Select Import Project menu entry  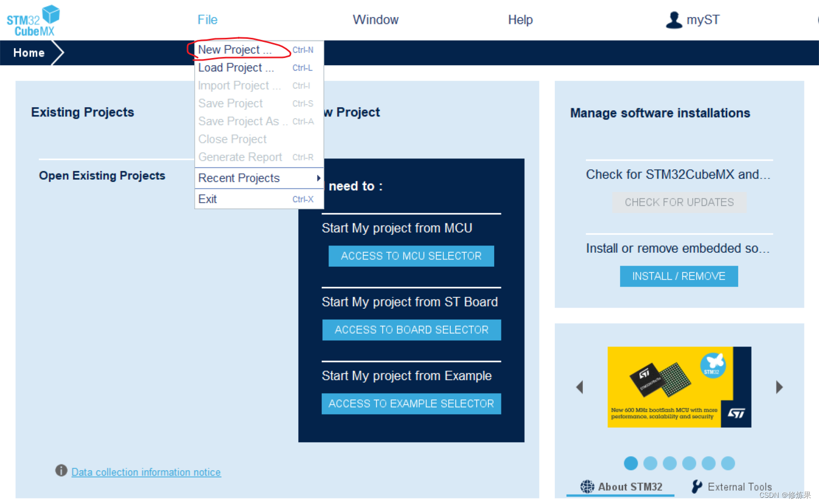pyautogui.click(x=259, y=85)
